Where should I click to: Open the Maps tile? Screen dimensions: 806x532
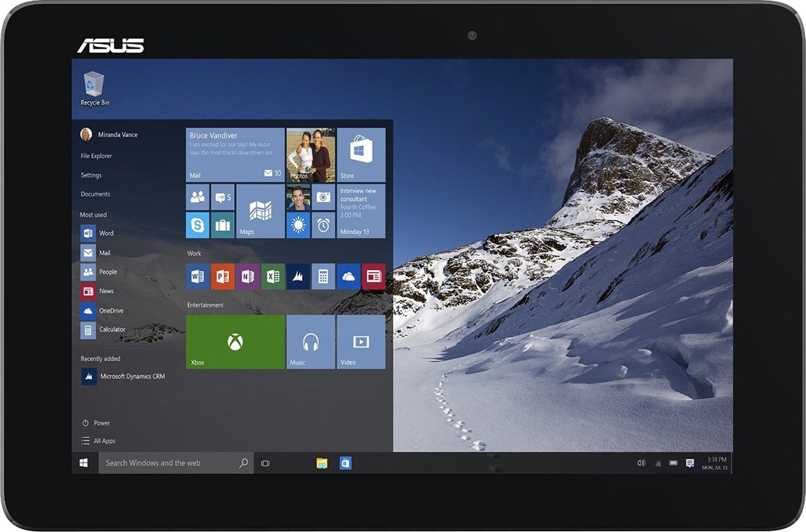pos(260,211)
